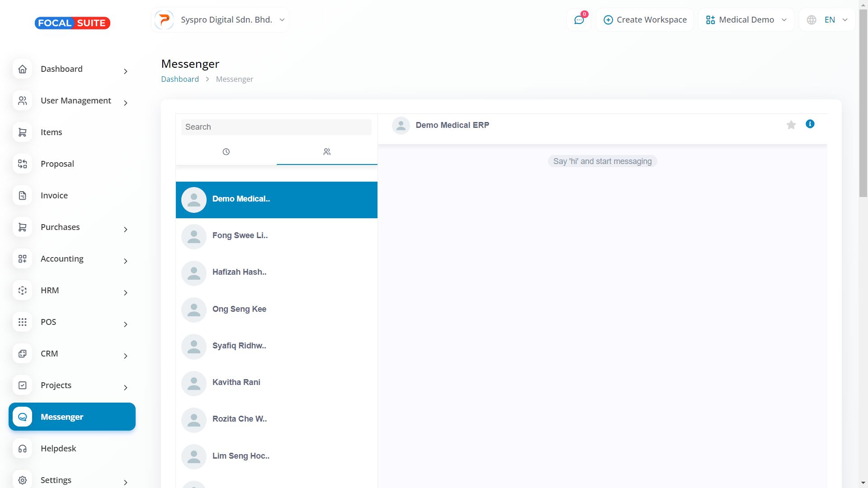Screen dimensions: 868x488
Task: Open conversation info panel icon
Action: click(x=810, y=124)
